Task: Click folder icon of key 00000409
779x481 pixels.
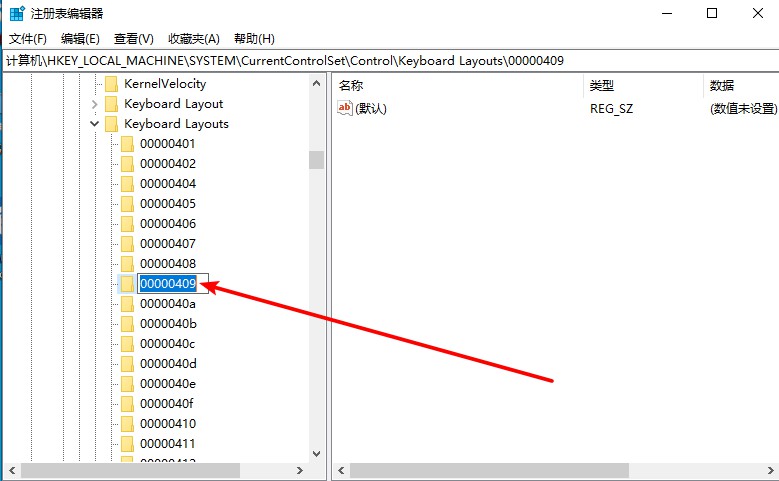Action: (x=127, y=284)
